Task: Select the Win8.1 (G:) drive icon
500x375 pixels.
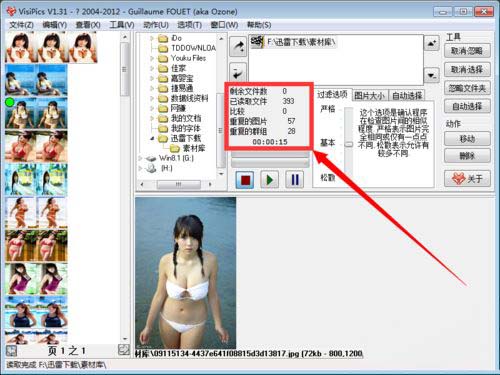Action: [x=151, y=158]
